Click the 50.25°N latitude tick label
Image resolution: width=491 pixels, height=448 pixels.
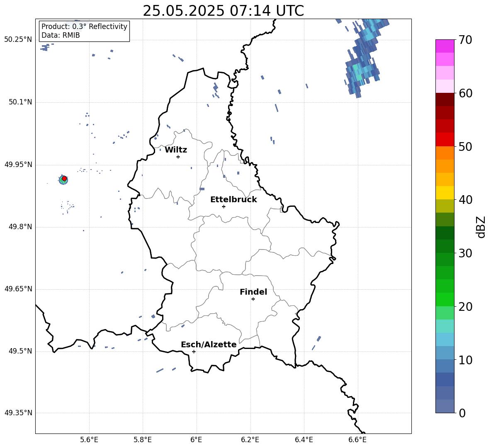pos(18,40)
